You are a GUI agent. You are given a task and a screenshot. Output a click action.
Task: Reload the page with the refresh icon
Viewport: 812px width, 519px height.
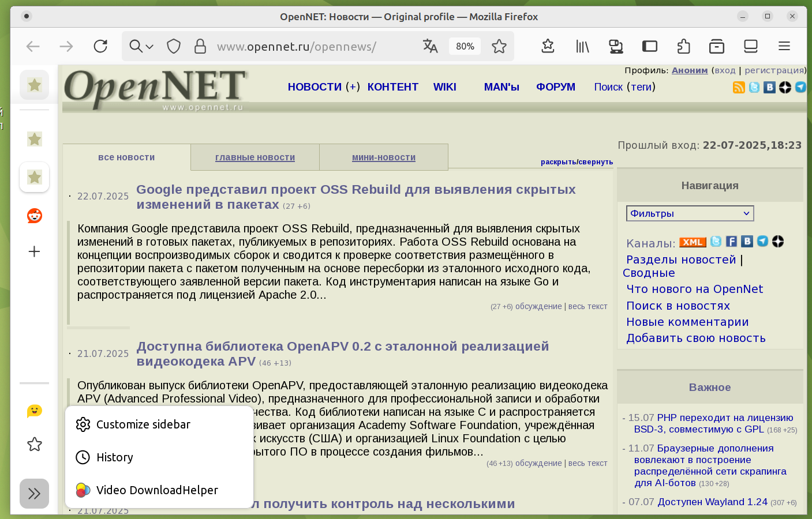point(100,46)
